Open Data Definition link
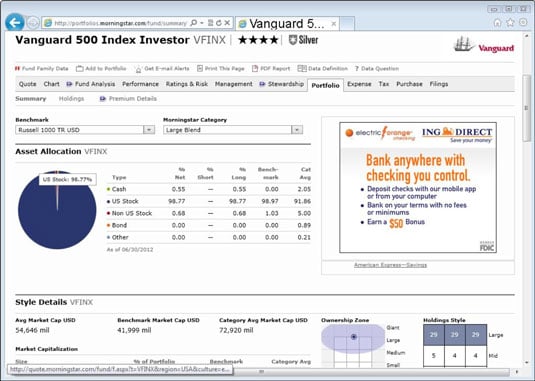Image resolution: width=535 pixels, height=381 pixels. 323,69
